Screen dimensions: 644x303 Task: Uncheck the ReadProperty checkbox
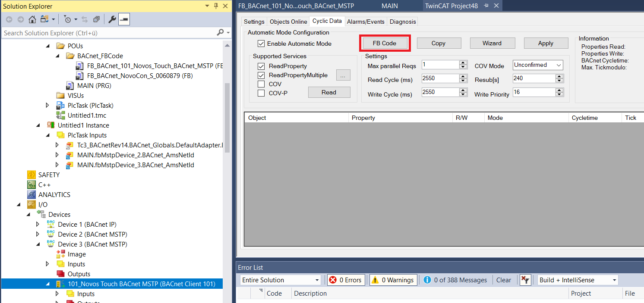261,66
